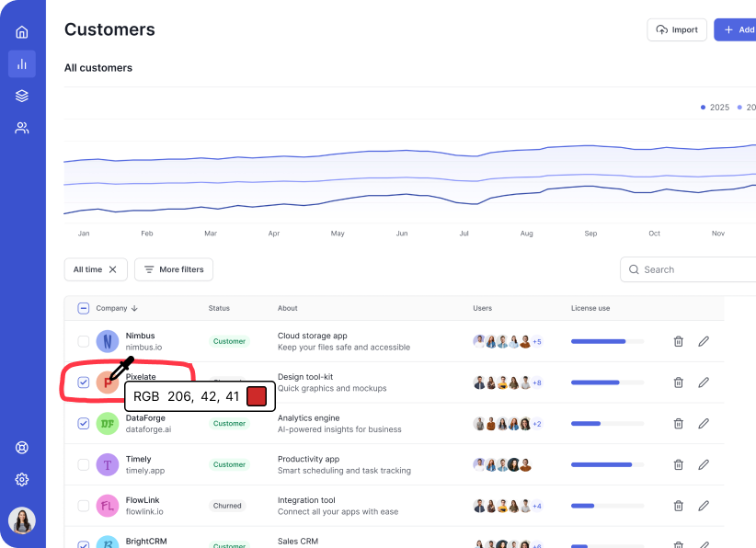Click the Status column header
Screen dimensions: 756x548
tap(219, 308)
